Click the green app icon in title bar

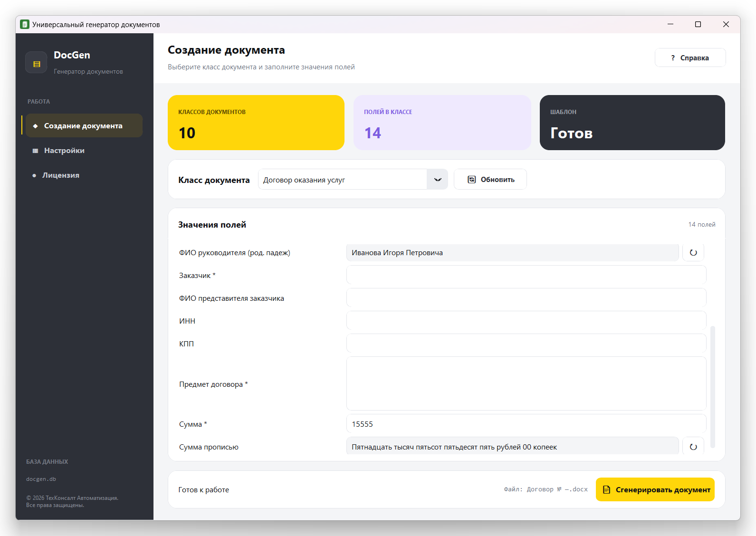point(25,24)
